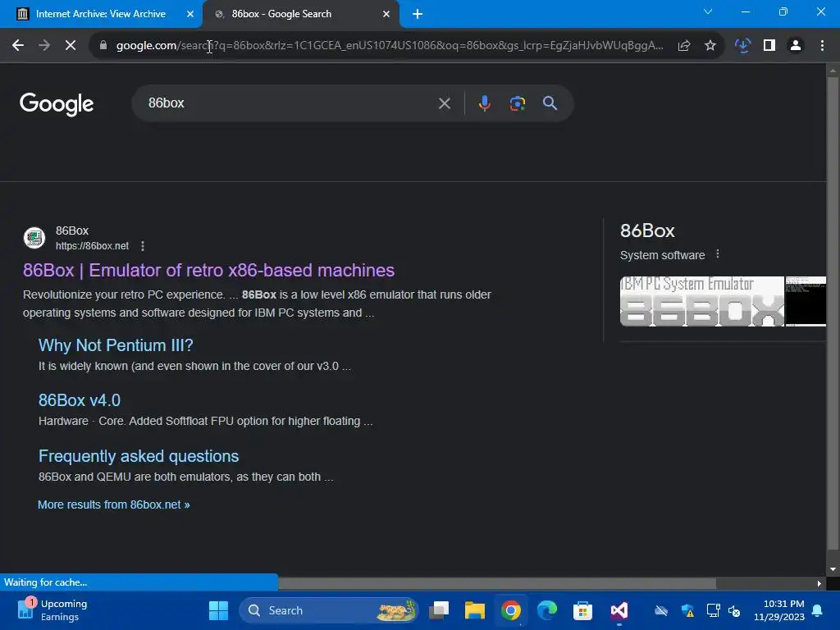The height and width of the screenshot is (630, 840).
Task: Open Windows Security tray icon
Action: click(688, 610)
